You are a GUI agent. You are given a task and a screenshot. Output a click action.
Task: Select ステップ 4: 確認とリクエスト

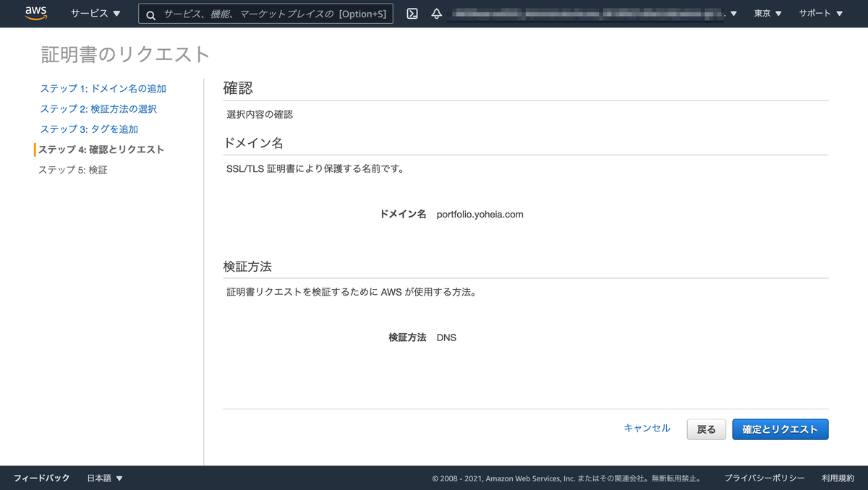point(101,150)
